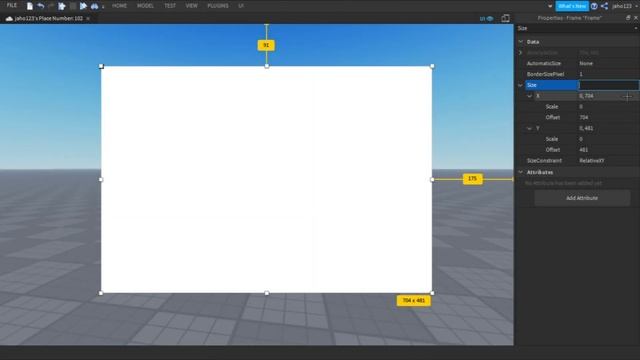Click the yellow 704 x 481 size label

pyautogui.click(x=413, y=300)
